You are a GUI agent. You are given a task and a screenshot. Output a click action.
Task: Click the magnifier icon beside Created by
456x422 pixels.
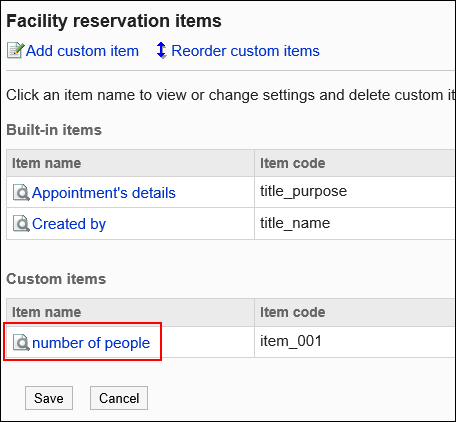coord(21,224)
